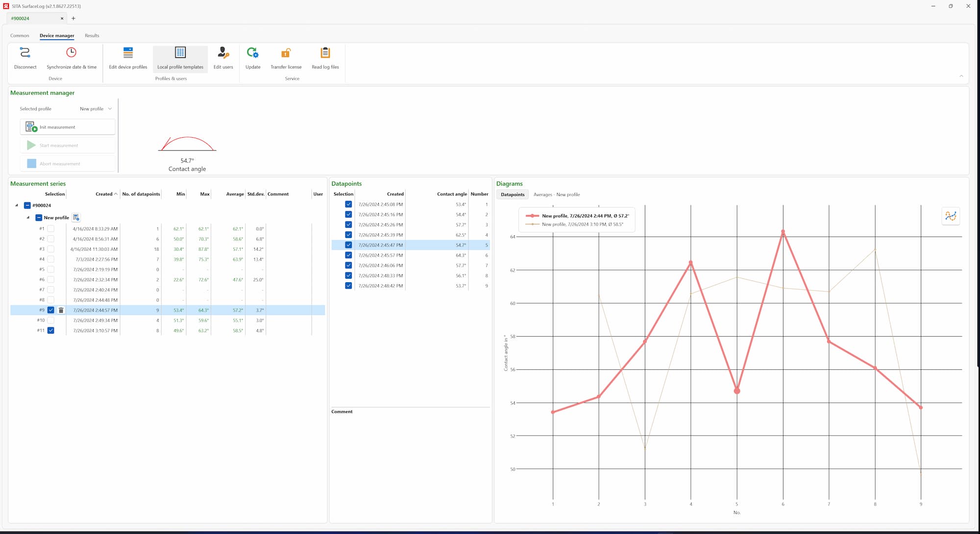This screenshot has width=980, height=534.
Task: Uncheck the series #11 checkbox
Action: tap(50, 331)
